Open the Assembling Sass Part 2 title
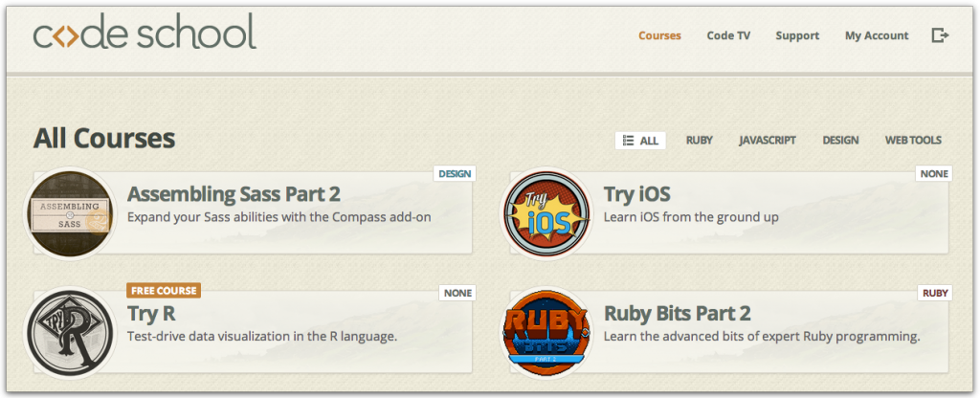This screenshot has width=980, height=398. 234,194
